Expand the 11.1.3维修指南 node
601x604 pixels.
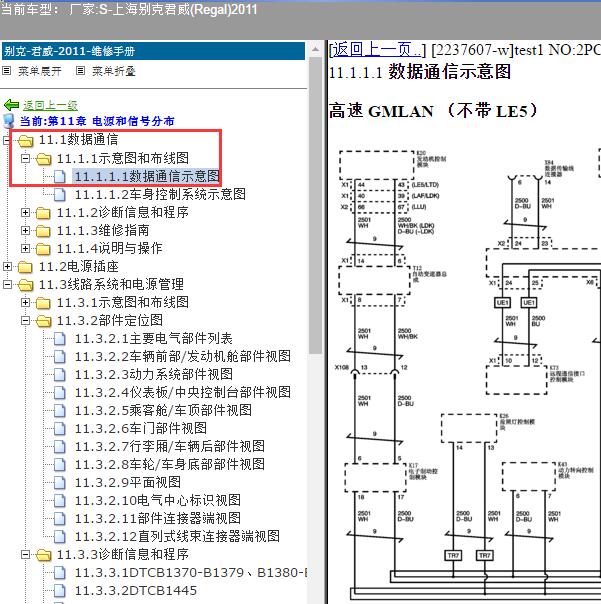pos(25,230)
